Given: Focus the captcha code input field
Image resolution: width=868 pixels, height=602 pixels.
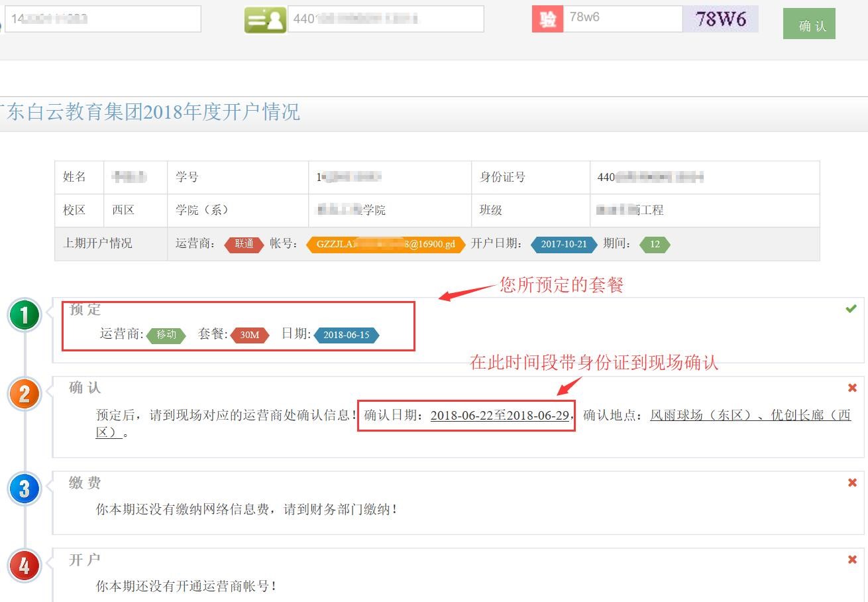Looking at the screenshot, I should [622, 19].
